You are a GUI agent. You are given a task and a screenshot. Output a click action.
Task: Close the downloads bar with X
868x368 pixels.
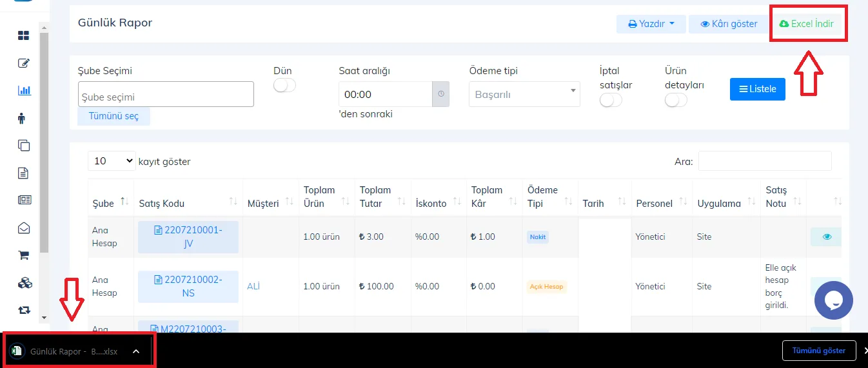pos(865,351)
